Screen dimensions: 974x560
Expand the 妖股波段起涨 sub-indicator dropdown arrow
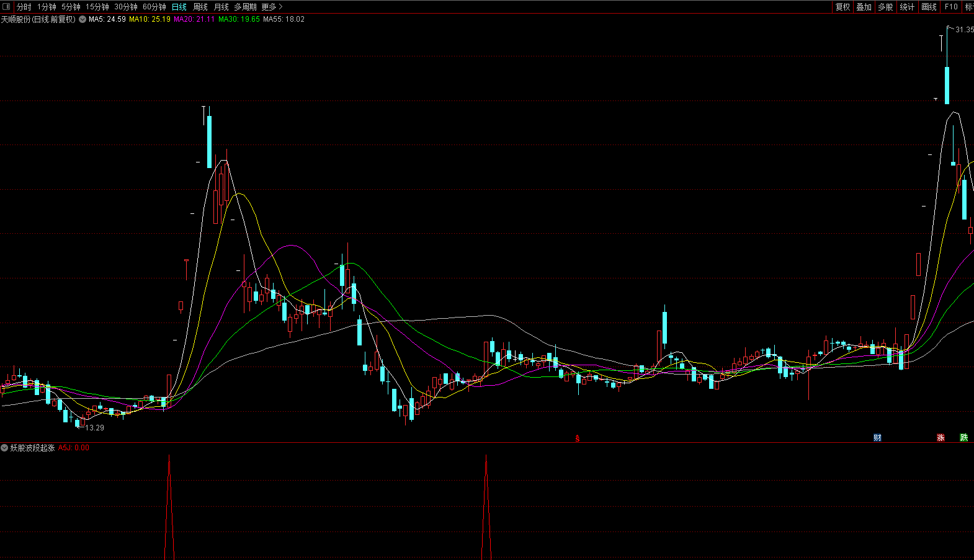coord(4,448)
